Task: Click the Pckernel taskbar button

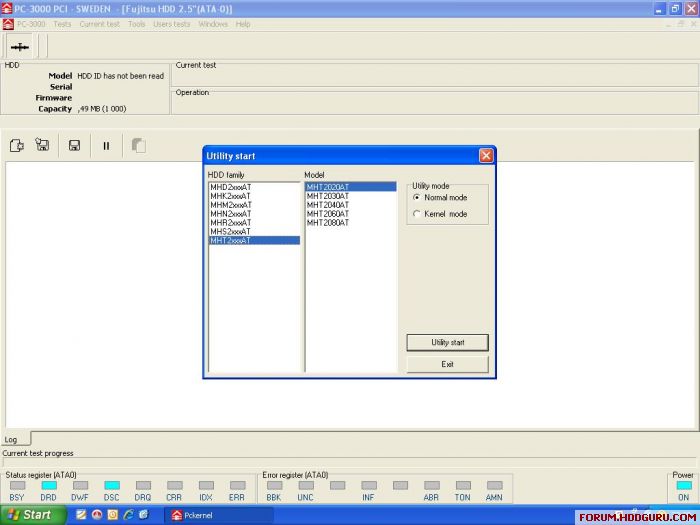Action: pos(219,515)
